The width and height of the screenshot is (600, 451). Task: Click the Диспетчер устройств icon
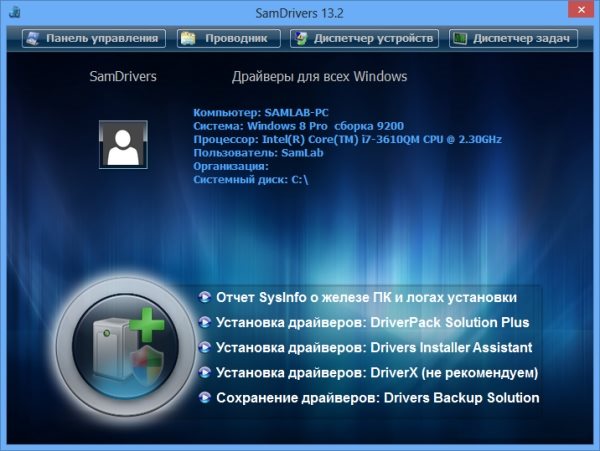point(300,39)
